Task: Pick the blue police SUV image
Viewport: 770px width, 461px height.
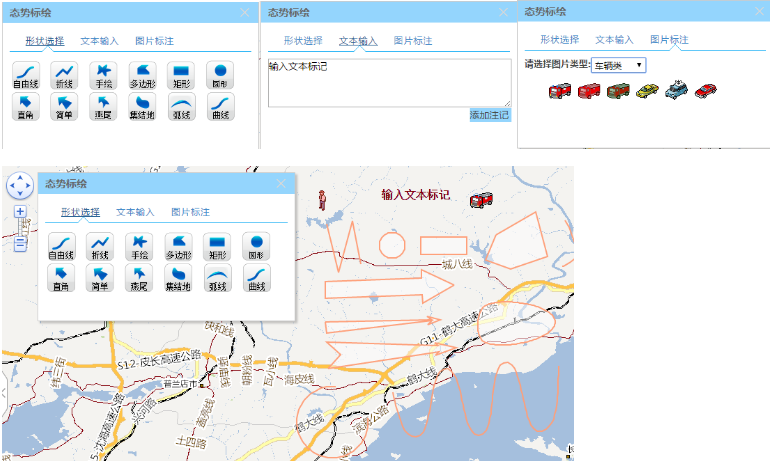Action: 677,90
